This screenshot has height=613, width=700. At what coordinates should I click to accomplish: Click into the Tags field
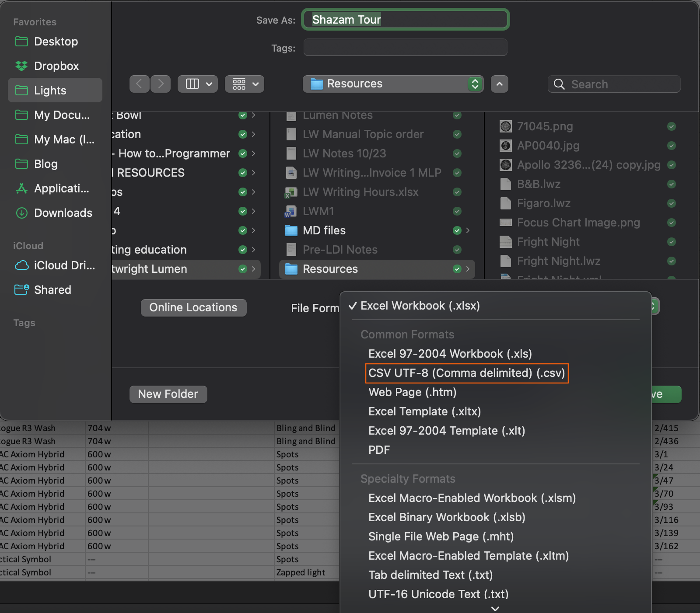point(405,48)
